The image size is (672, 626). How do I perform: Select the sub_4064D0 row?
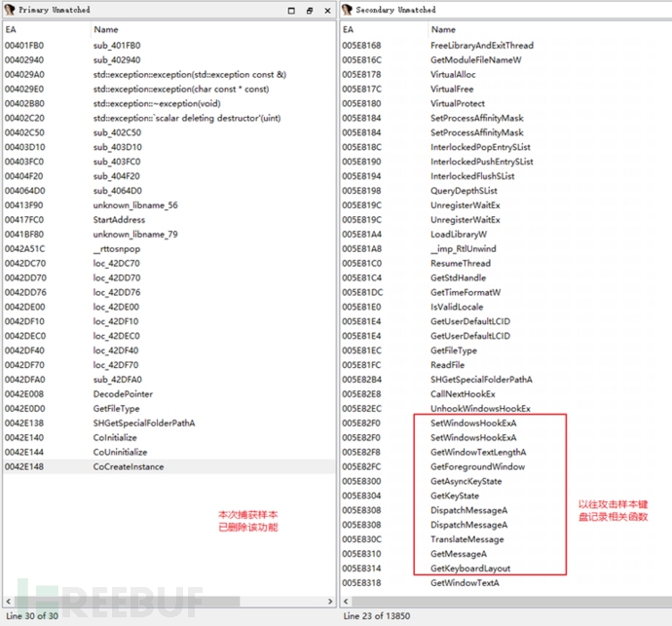[168, 191]
